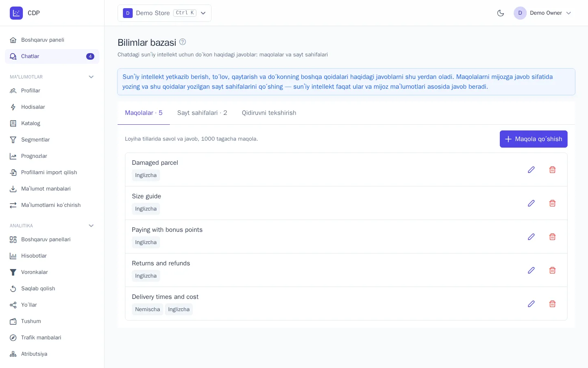Open Chatlar with 4 unread
Image resolution: width=588 pixels, height=368 pixels.
[52, 56]
